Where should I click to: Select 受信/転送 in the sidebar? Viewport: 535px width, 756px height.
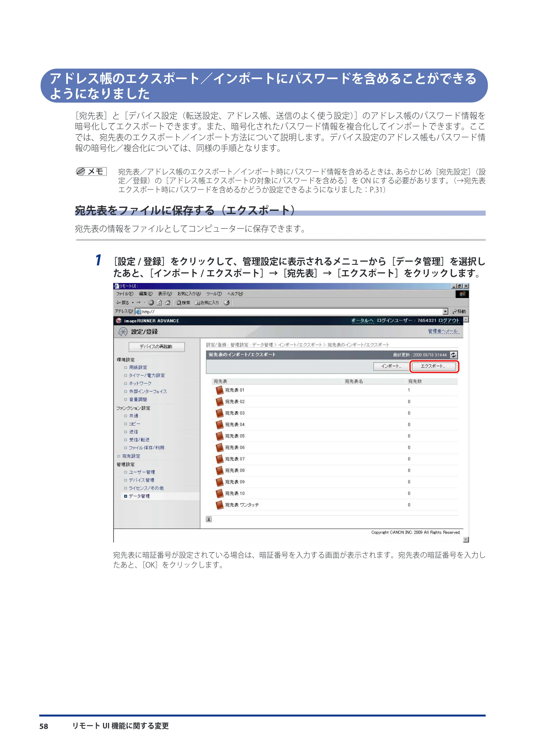pyautogui.click(x=139, y=440)
